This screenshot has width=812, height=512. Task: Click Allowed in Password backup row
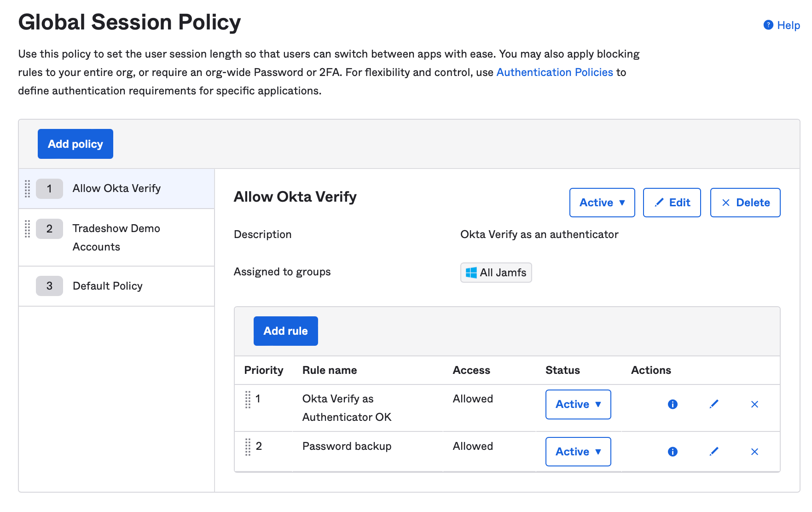[x=473, y=446]
